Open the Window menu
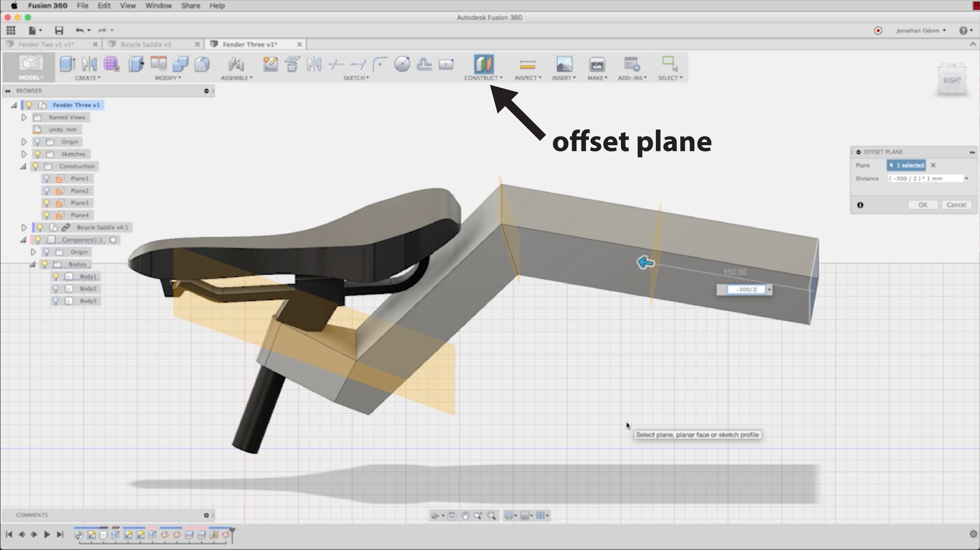 (158, 6)
